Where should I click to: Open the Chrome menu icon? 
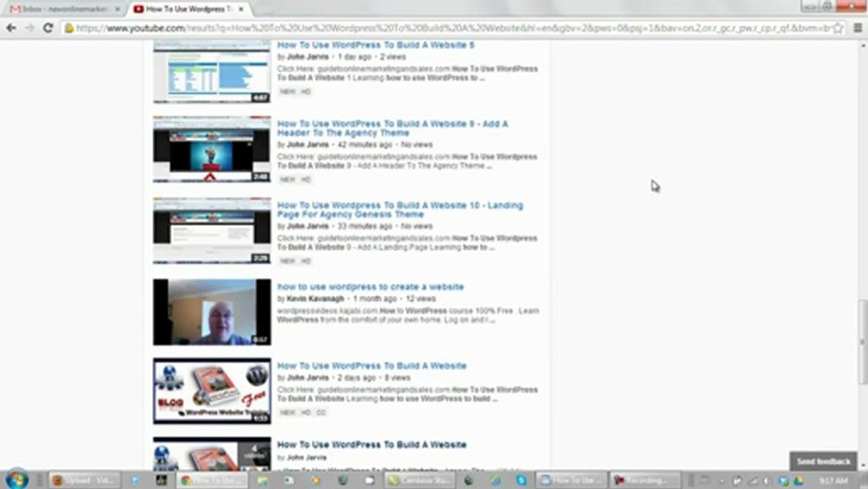pyautogui.click(x=858, y=28)
